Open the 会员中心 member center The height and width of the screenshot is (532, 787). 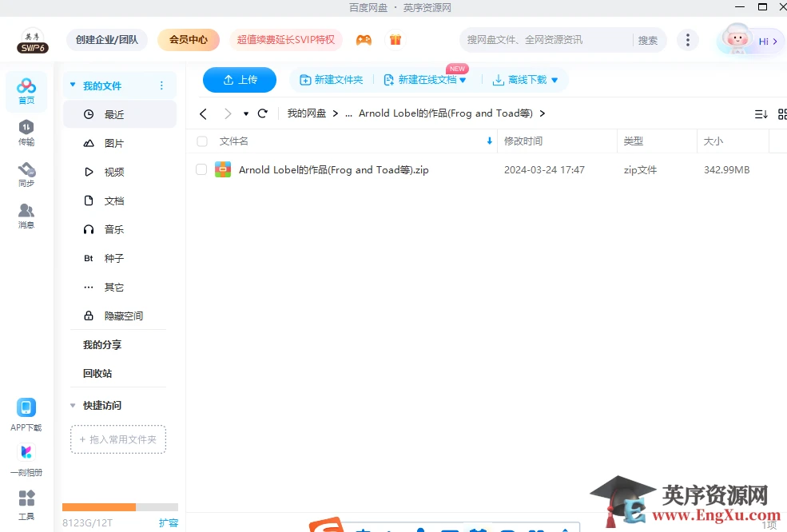pyautogui.click(x=189, y=40)
